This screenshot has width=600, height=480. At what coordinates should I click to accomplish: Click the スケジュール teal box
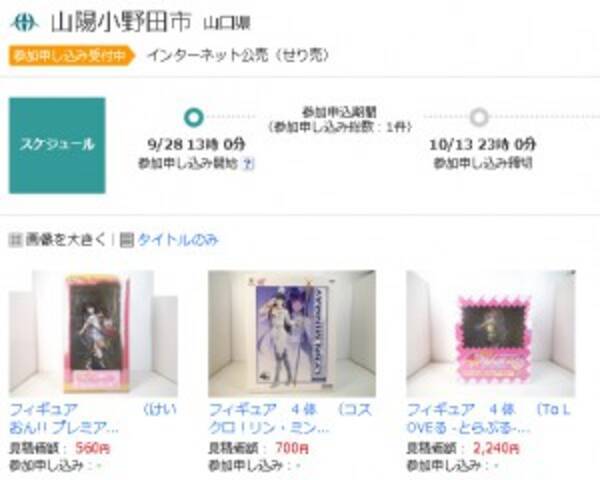click(x=57, y=145)
